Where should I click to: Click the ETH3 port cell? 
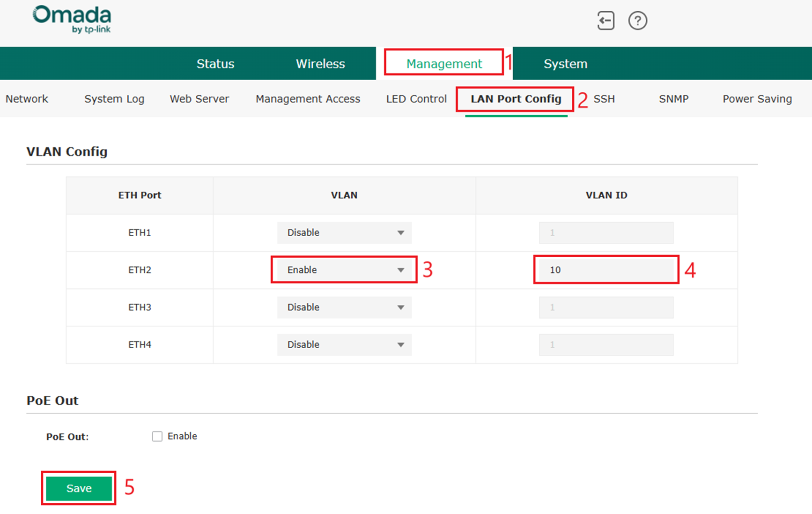pyautogui.click(x=140, y=307)
